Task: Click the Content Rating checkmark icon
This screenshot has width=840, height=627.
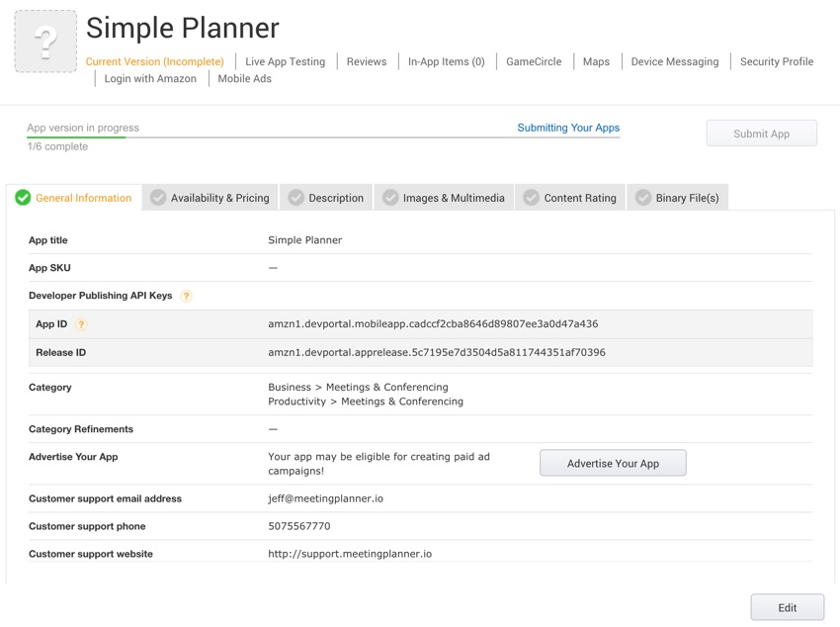Action: click(x=532, y=198)
